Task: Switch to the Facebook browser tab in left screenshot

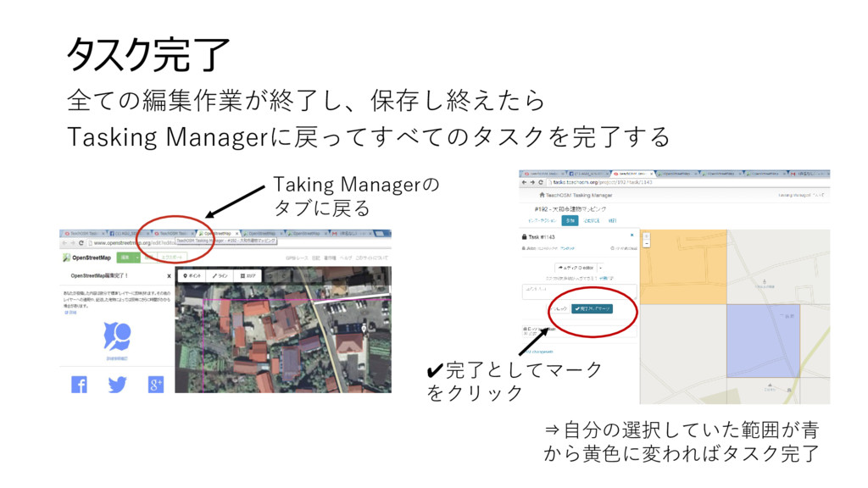Action: (127, 234)
